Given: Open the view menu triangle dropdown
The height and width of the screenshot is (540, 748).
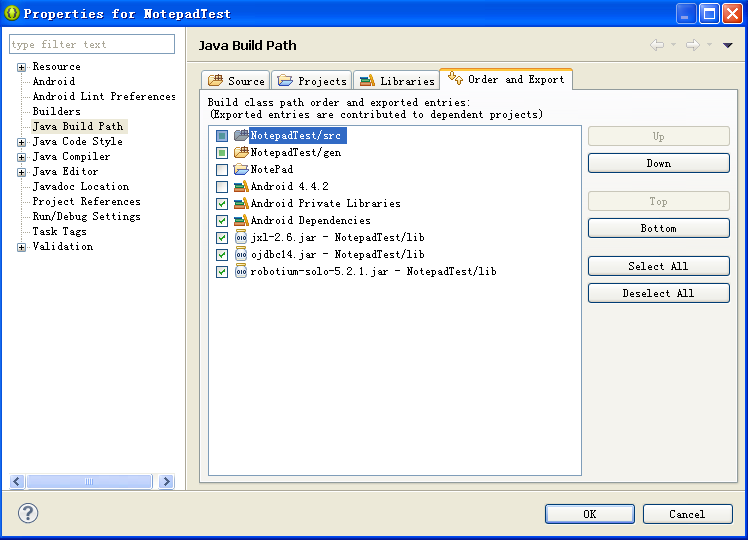Looking at the screenshot, I should pyautogui.click(x=727, y=45).
